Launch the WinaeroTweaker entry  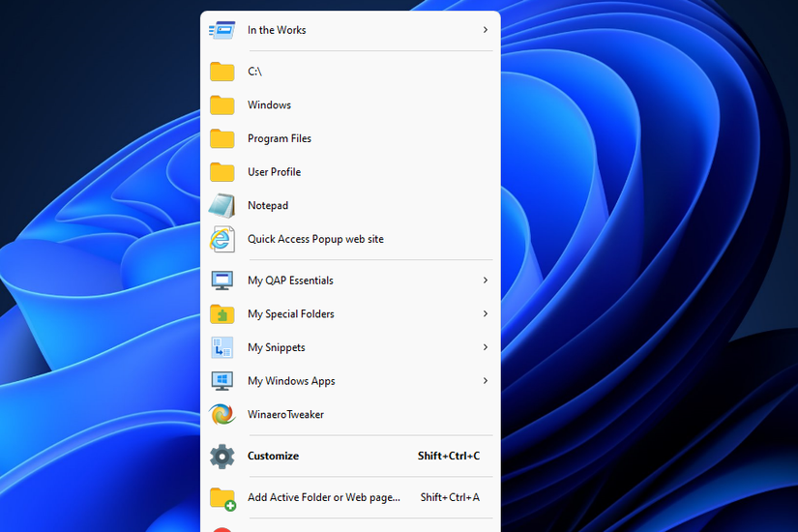pos(350,414)
